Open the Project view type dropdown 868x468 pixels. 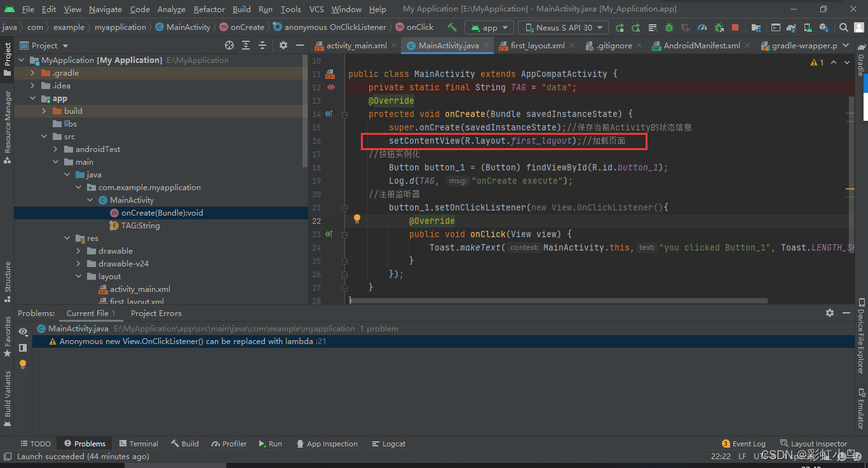click(x=45, y=45)
